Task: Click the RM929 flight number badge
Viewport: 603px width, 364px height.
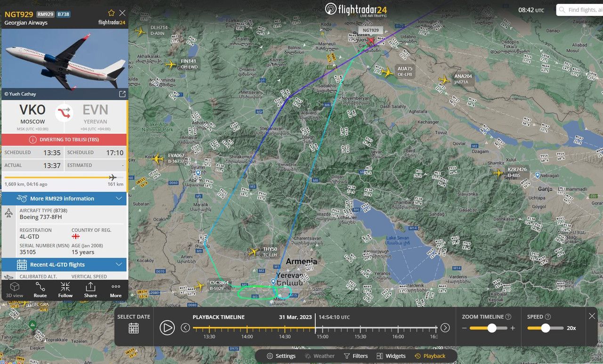Action: tap(45, 15)
